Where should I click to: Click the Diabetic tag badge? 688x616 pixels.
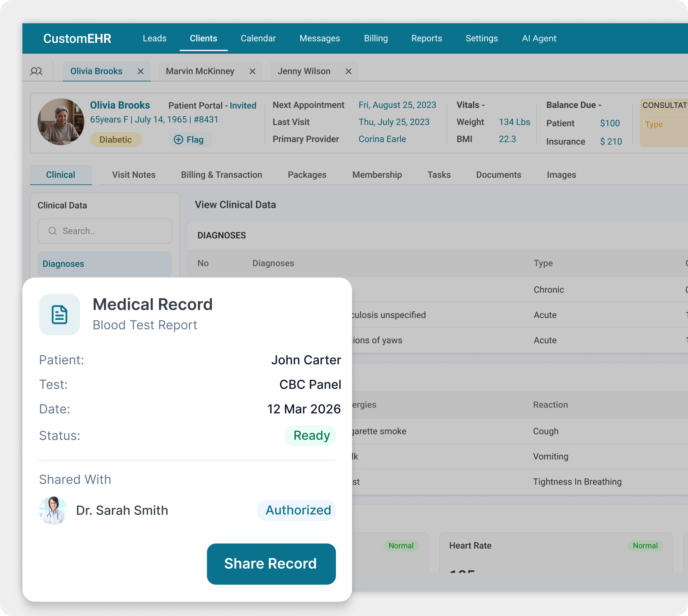coord(116,140)
